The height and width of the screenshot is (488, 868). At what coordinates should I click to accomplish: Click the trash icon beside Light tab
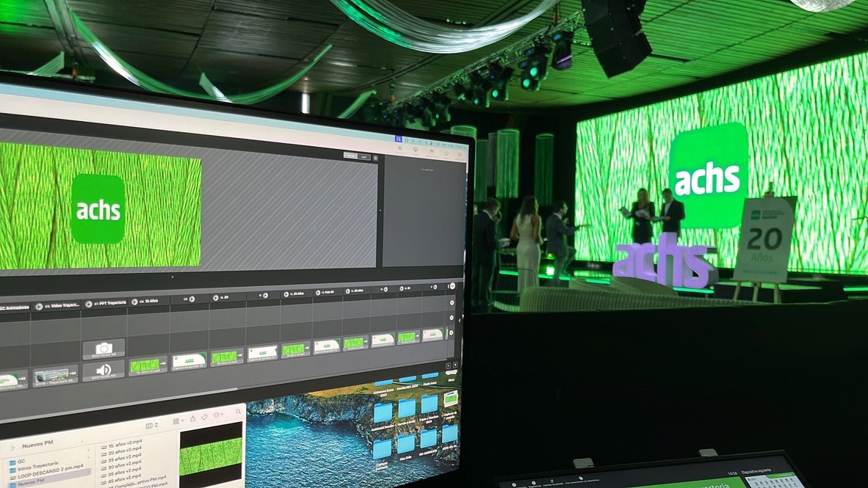[x=375, y=157]
